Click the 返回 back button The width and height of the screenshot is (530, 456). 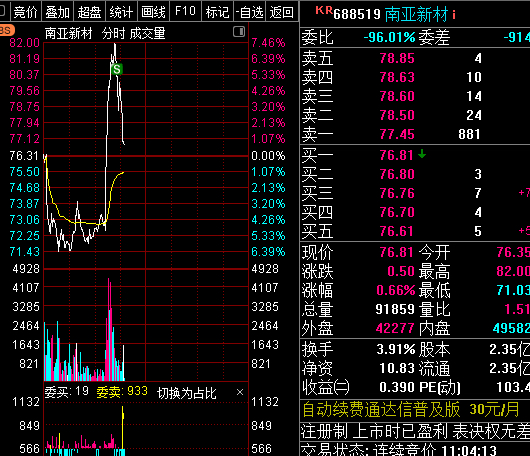coord(282,12)
